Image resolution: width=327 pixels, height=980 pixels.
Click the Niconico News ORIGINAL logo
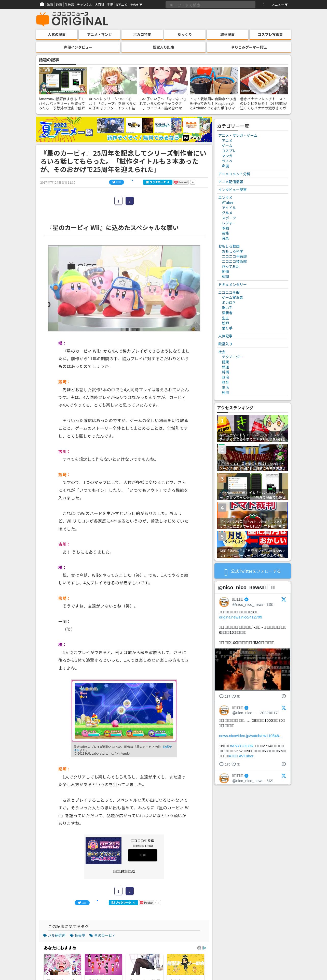(x=72, y=19)
